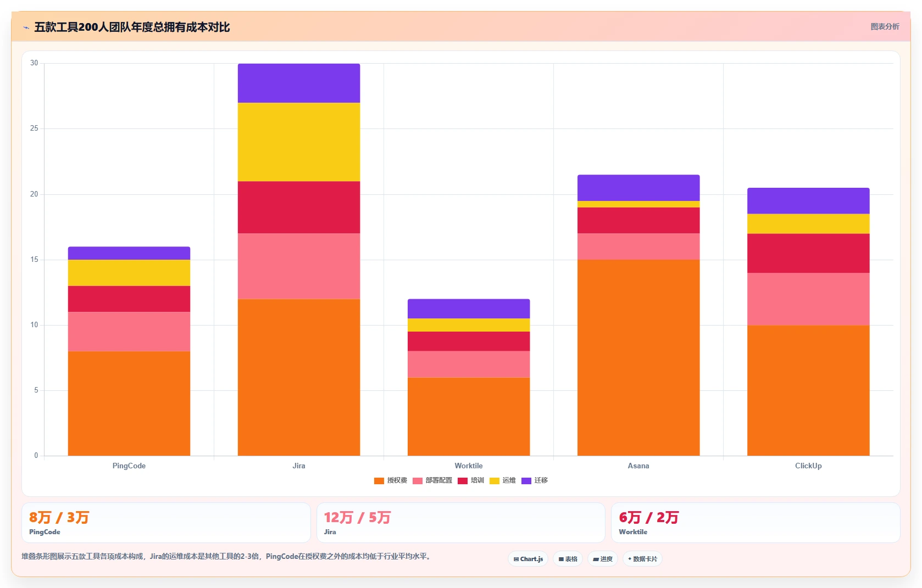Click the orange 授权费 segment of the Asana bar
The width and height of the screenshot is (922, 588).
(x=638, y=358)
